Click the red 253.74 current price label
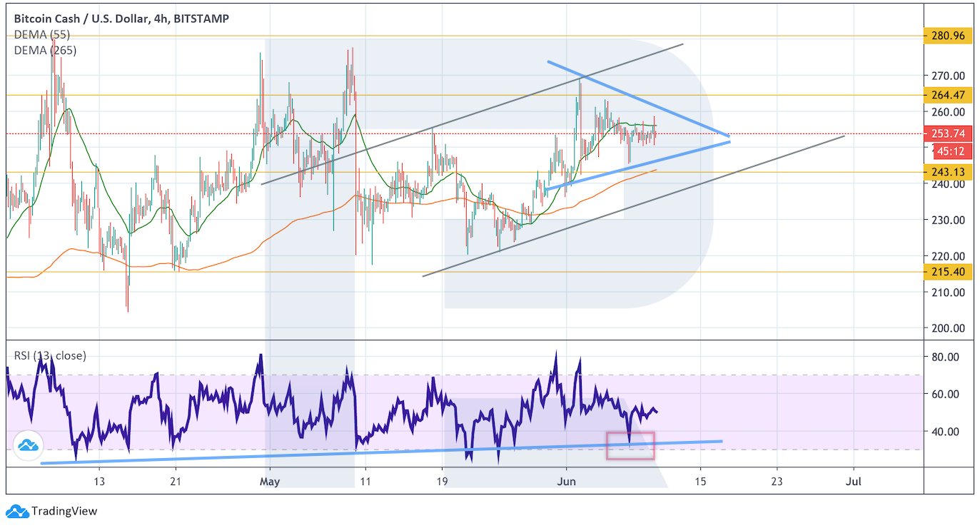 [x=948, y=133]
